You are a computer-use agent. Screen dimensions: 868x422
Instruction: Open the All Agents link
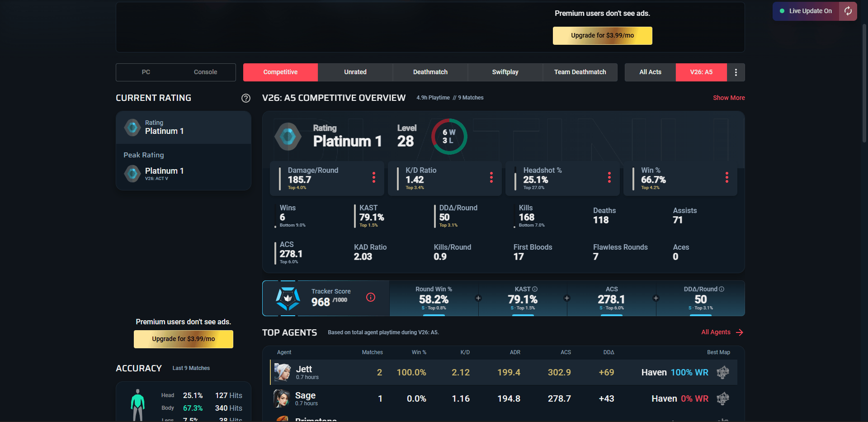click(716, 332)
